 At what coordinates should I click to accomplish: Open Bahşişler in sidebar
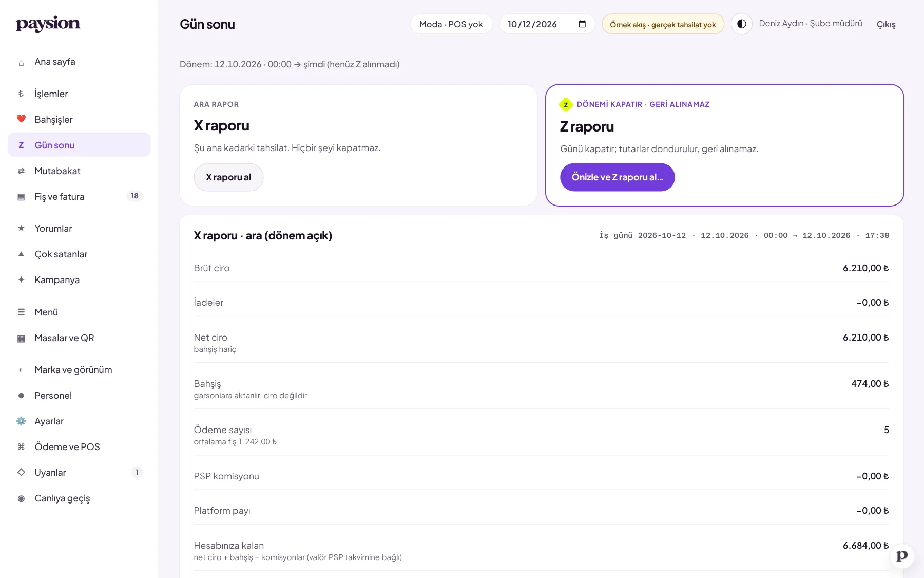point(79,119)
